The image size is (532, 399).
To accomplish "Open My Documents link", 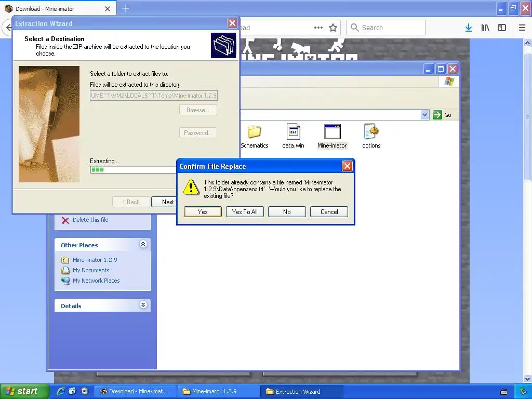I will click(91, 270).
